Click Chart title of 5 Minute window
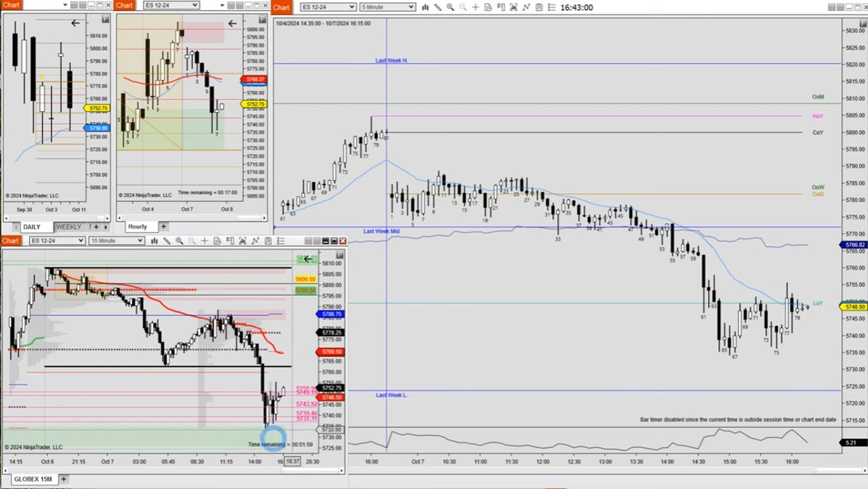Viewport: 868px width, 489px height. 281,7
